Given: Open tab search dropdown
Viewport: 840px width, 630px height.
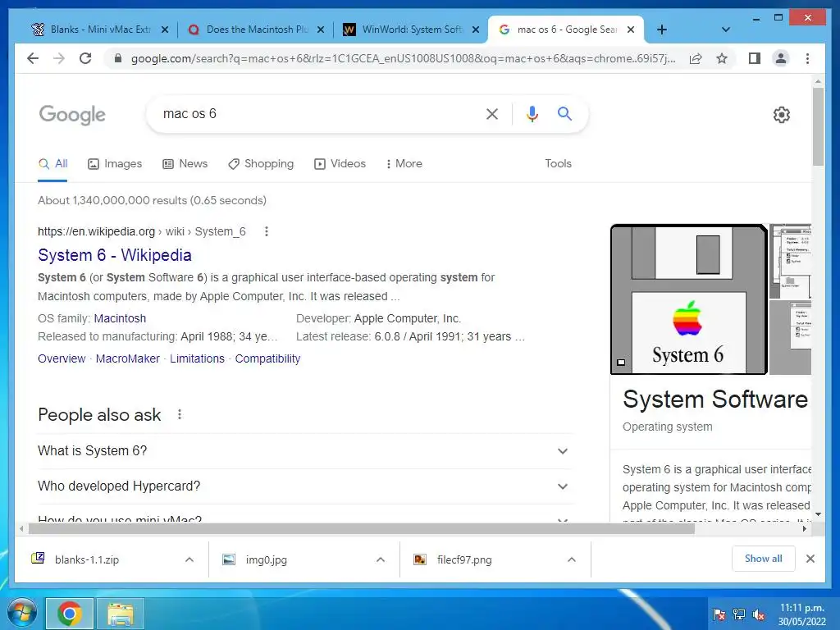Looking at the screenshot, I should 726,30.
